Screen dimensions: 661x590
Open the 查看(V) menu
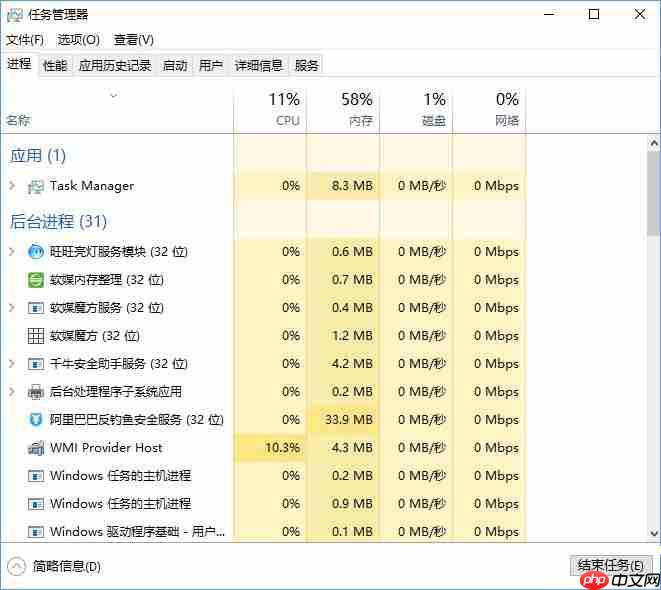pyautogui.click(x=133, y=40)
